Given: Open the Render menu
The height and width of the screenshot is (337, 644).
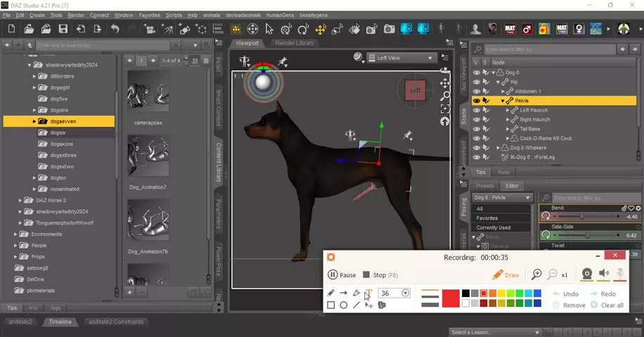Looking at the screenshot, I should tap(76, 15).
